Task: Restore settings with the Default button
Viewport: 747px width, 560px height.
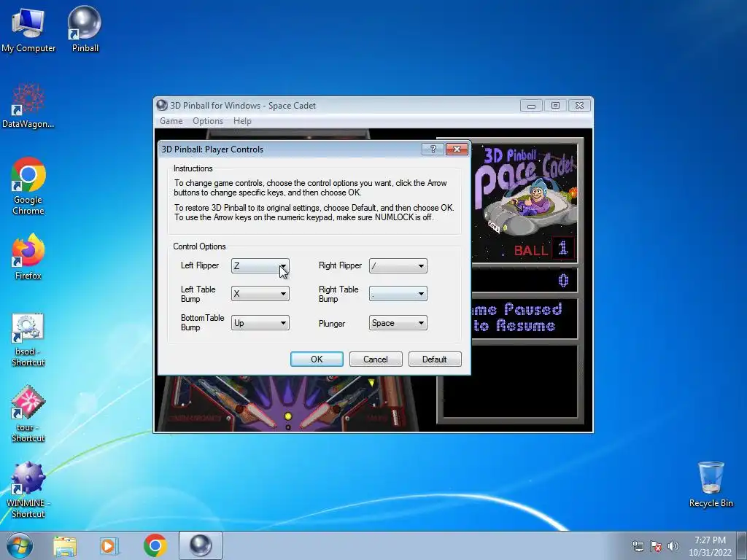Action: (x=435, y=359)
